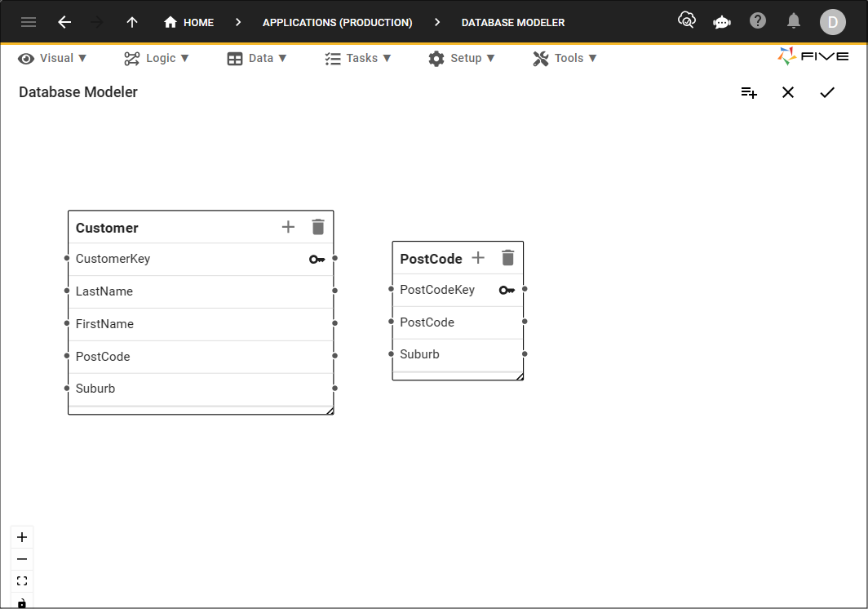Open the Tools menu
Screen dimensions: 868x609
tap(565, 58)
